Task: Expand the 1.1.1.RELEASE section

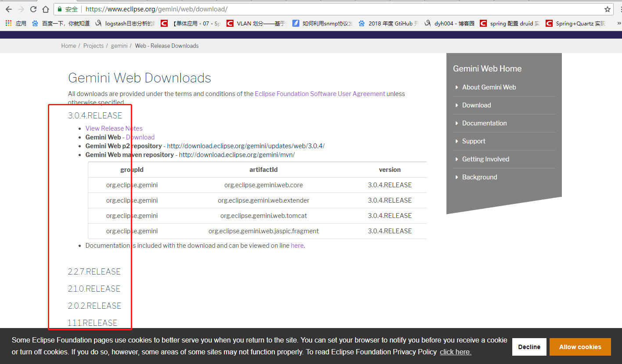Action: pos(93,323)
